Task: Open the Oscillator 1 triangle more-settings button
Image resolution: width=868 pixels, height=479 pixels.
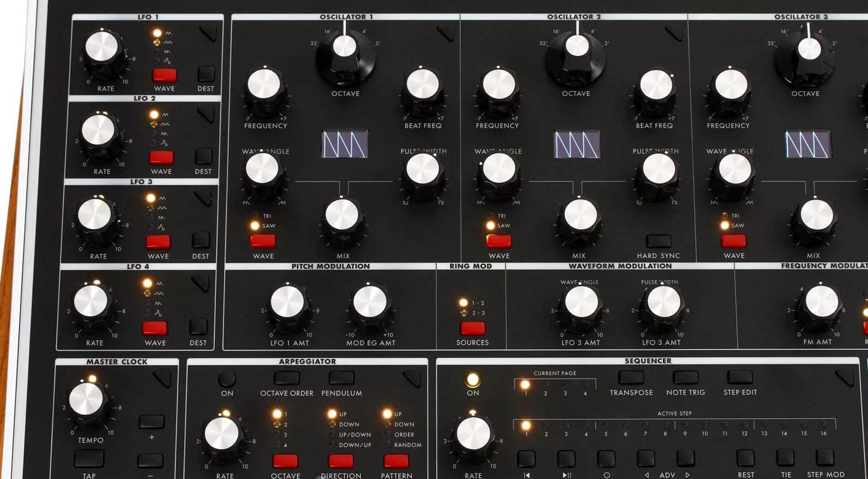Action: [446, 33]
